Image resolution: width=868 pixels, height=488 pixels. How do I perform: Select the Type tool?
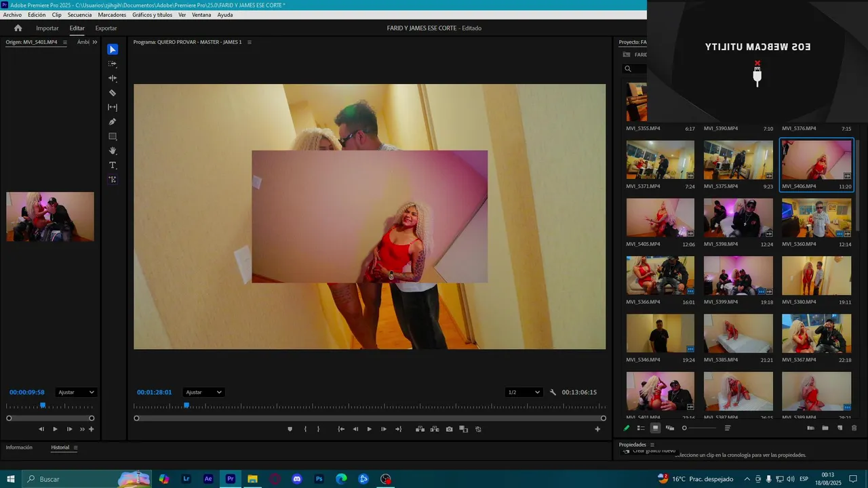pyautogui.click(x=113, y=165)
